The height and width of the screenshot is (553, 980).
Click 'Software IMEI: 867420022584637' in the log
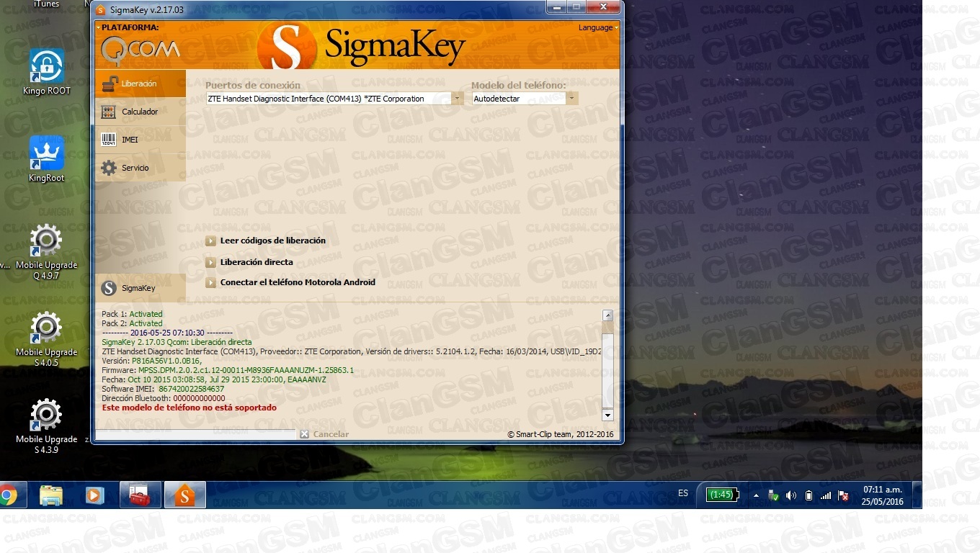[163, 389]
